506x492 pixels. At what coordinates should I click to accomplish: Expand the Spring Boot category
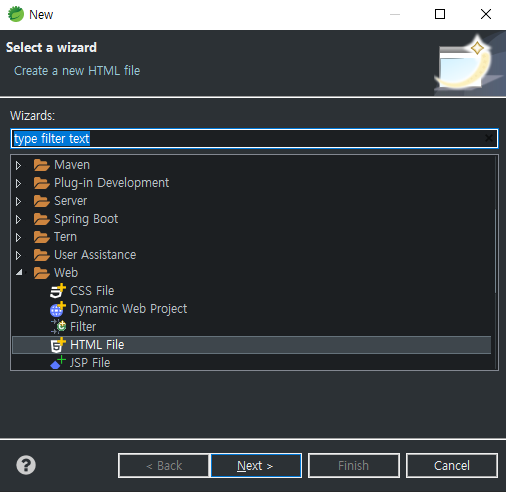tap(18, 219)
